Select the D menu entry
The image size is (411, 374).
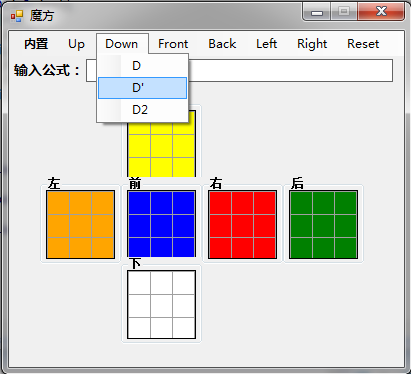pyautogui.click(x=142, y=66)
